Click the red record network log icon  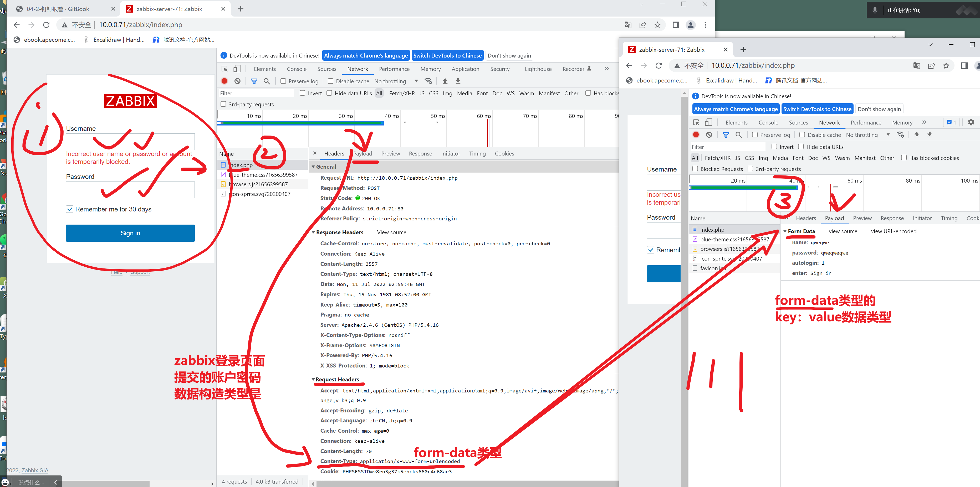(224, 81)
